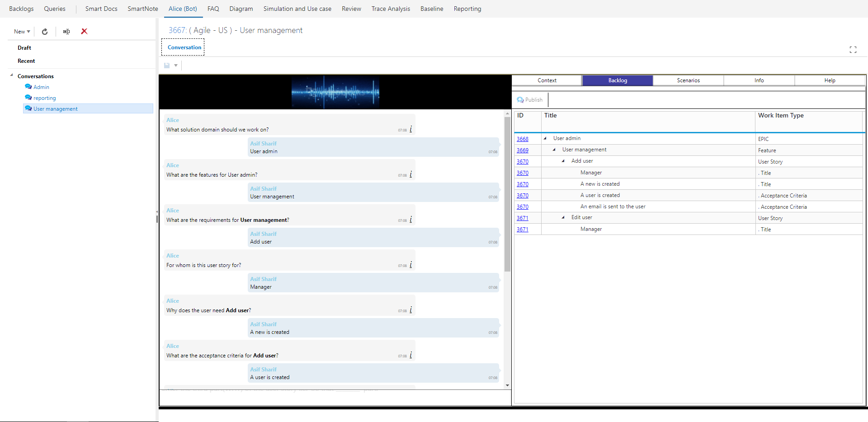Screen dimensions: 868x422
Task: Open the Reporting tab
Action: [x=467, y=9]
